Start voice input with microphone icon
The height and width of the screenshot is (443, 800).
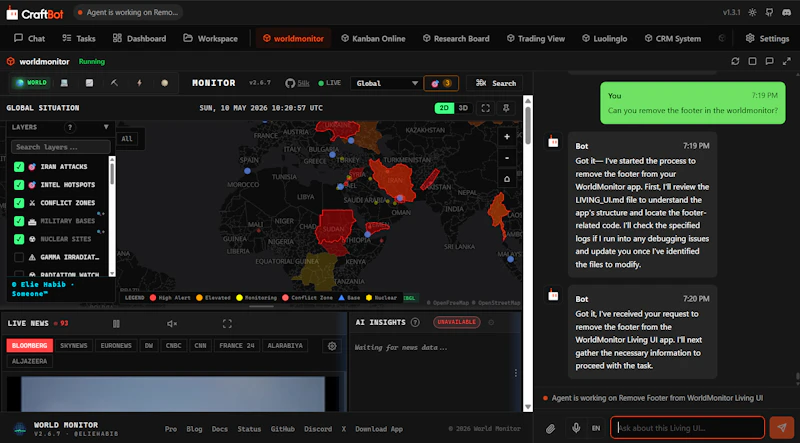pos(576,428)
